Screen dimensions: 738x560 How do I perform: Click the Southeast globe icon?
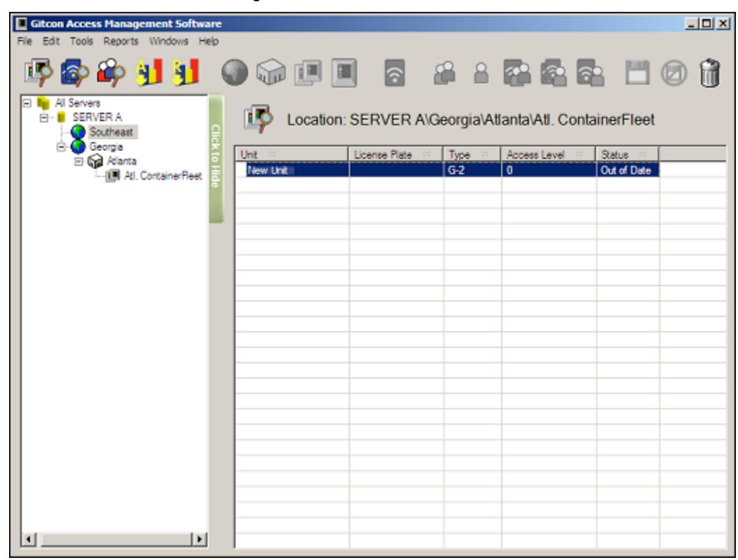(x=78, y=132)
